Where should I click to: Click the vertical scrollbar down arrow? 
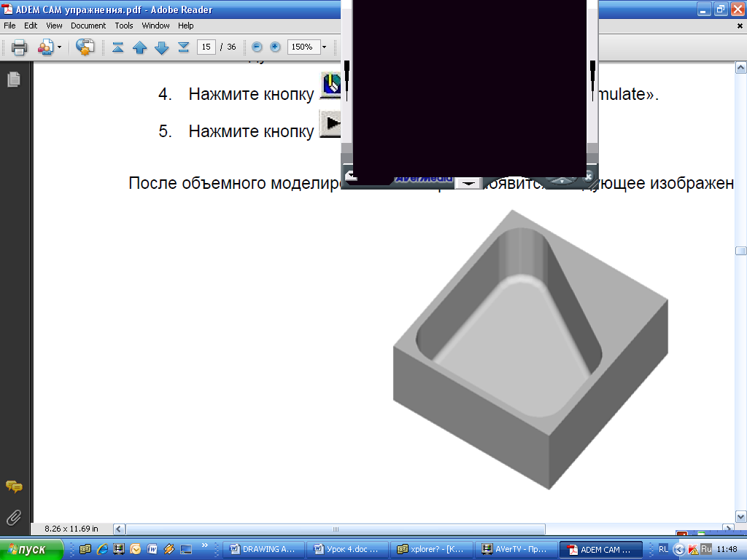(x=741, y=516)
